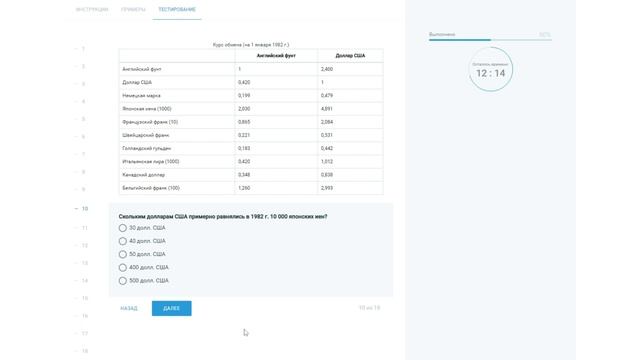Image resolution: width=640 pixels, height=360 pixels.
Task: Click the 4,891 value in Японская иена row
Action: [x=327, y=109]
